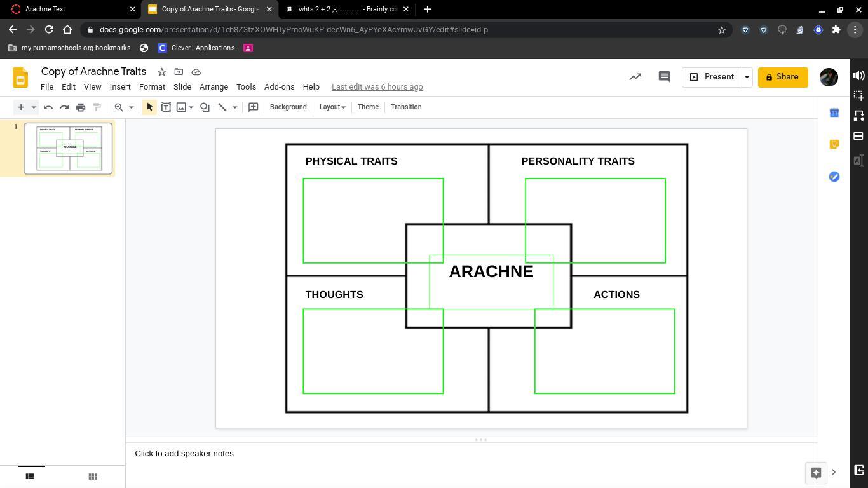Open Google Keep side panel
This screenshot has height=488, width=868.
[834, 144]
